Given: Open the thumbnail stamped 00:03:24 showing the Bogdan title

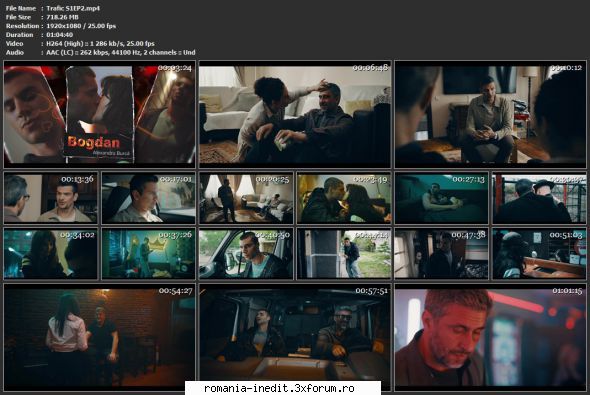Looking at the screenshot, I should [x=100, y=114].
